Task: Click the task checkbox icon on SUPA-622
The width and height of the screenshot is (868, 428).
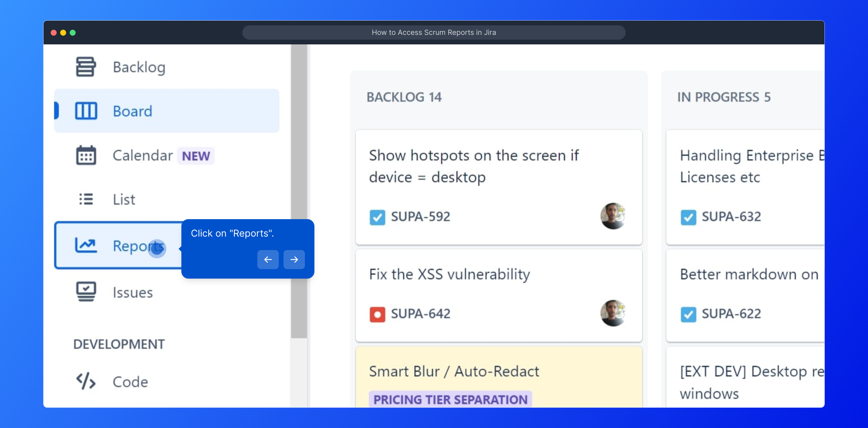Action: (x=688, y=314)
